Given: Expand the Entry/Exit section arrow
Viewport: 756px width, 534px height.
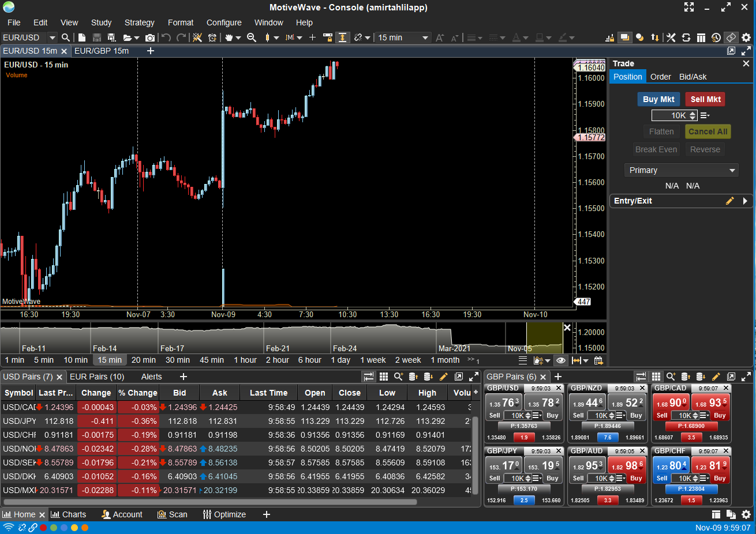Looking at the screenshot, I should (745, 201).
